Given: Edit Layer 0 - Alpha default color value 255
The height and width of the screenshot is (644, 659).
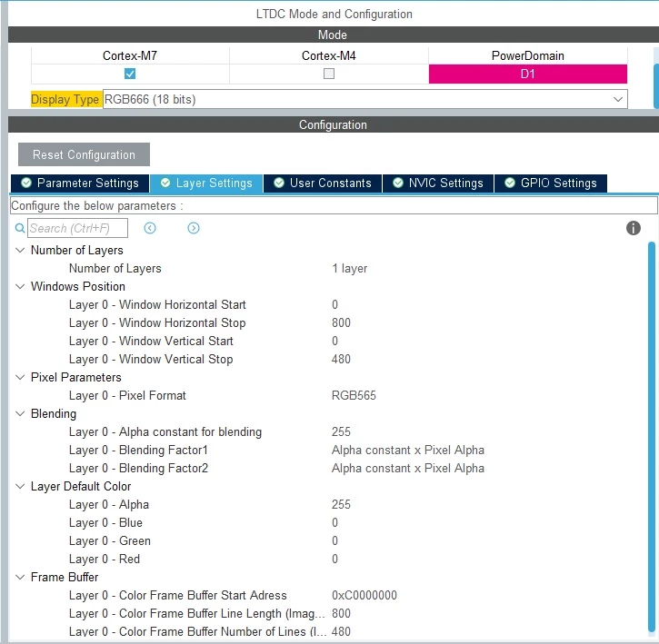Looking at the screenshot, I should 341,504.
